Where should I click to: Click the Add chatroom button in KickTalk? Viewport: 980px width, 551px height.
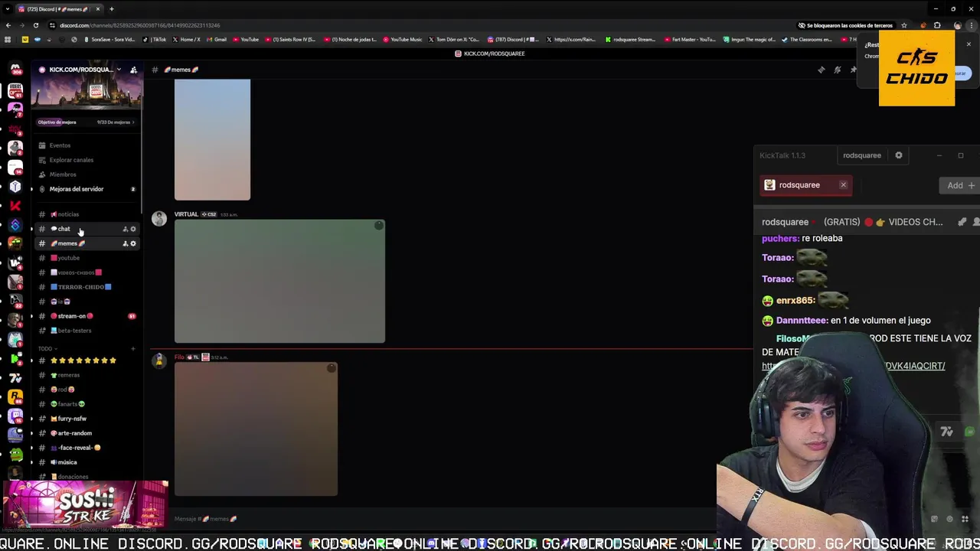pyautogui.click(x=960, y=185)
